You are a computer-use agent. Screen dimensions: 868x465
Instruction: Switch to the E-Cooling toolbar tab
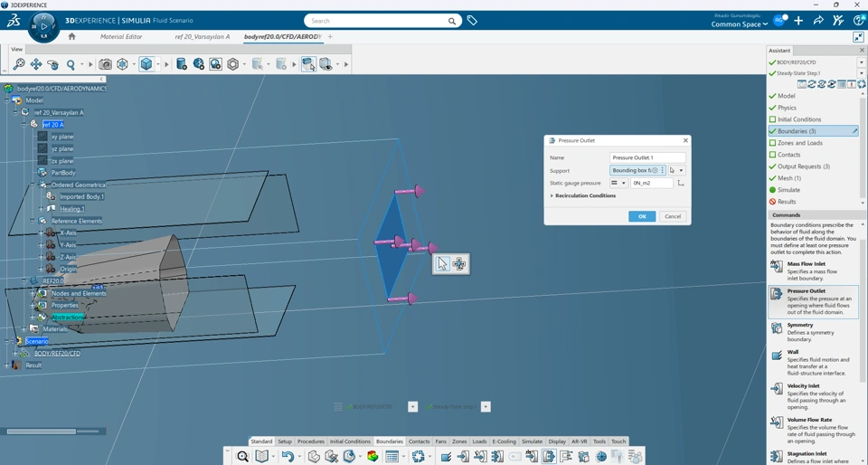504,441
